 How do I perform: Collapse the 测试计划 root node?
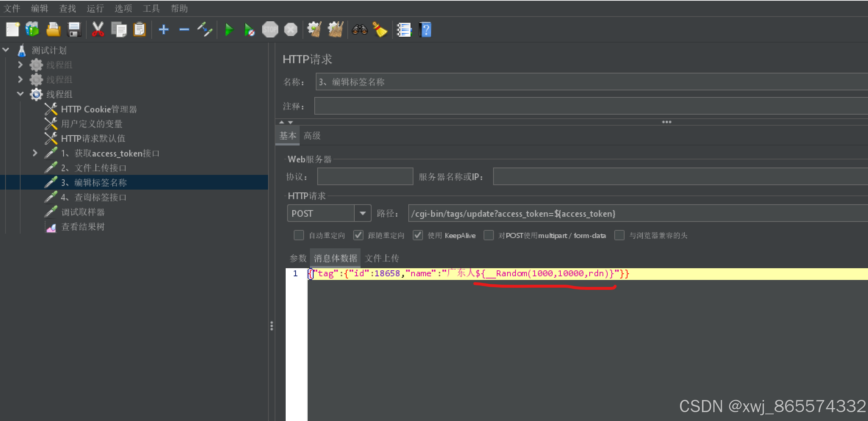(x=6, y=50)
